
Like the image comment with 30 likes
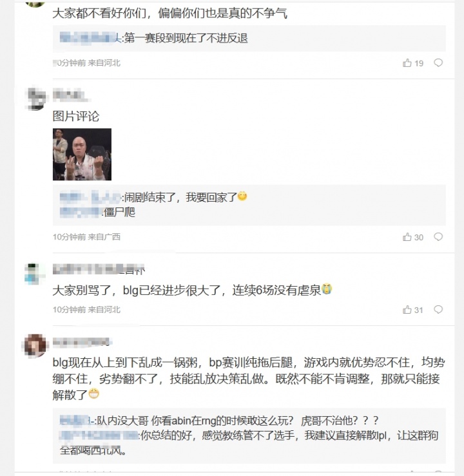click(407, 237)
